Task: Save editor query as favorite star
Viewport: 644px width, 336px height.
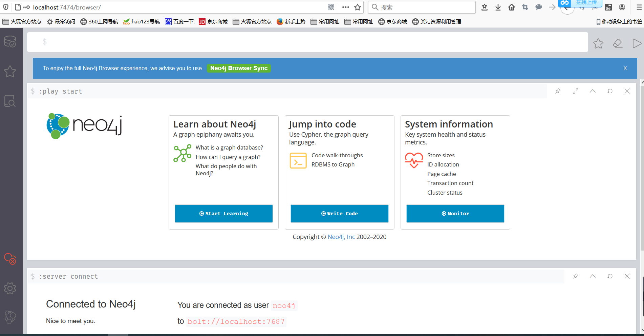Action: 598,43
